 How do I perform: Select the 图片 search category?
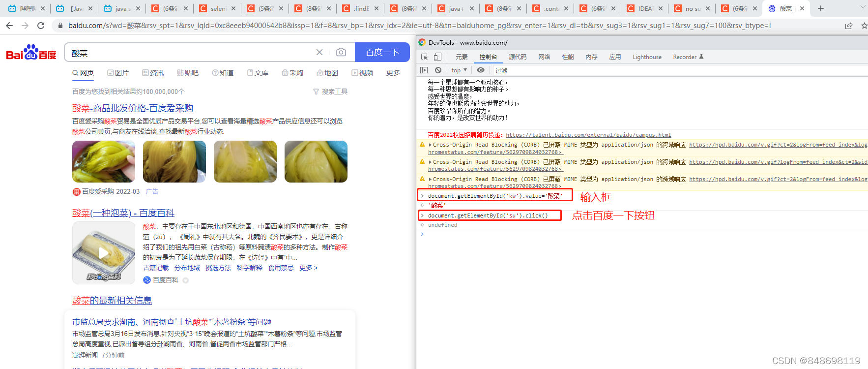pos(118,73)
